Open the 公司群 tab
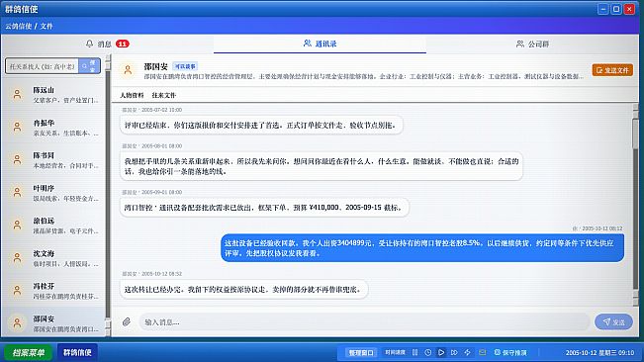644x362 pixels. pyautogui.click(x=532, y=44)
